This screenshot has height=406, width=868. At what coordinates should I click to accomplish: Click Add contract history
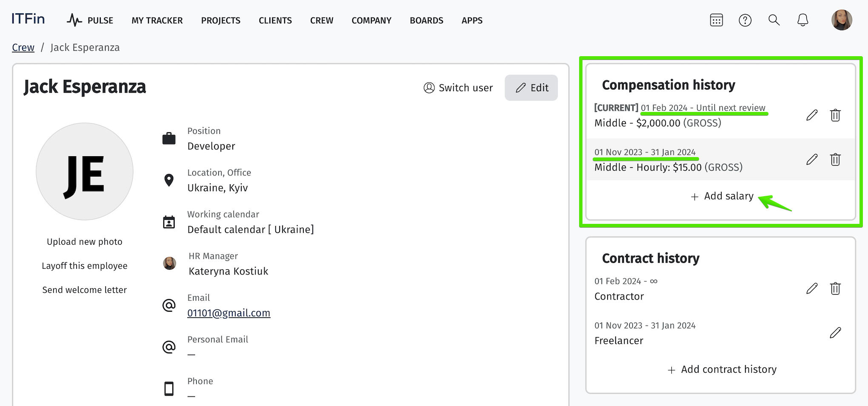(722, 369)
